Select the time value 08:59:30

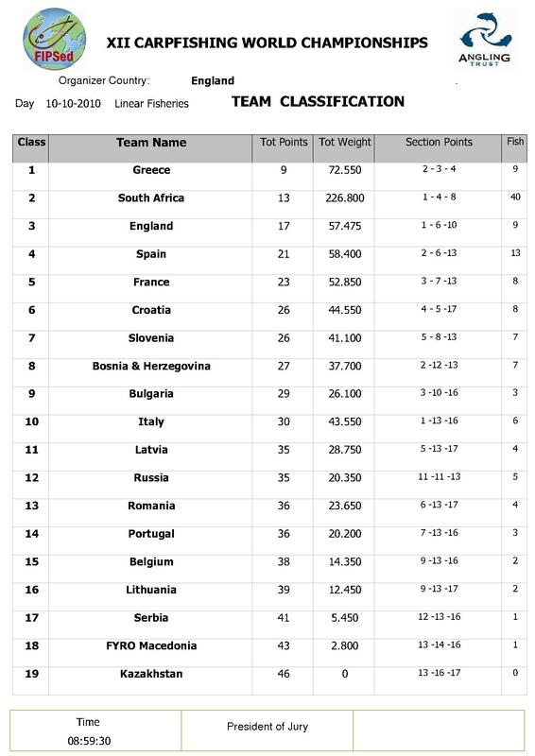89,741
